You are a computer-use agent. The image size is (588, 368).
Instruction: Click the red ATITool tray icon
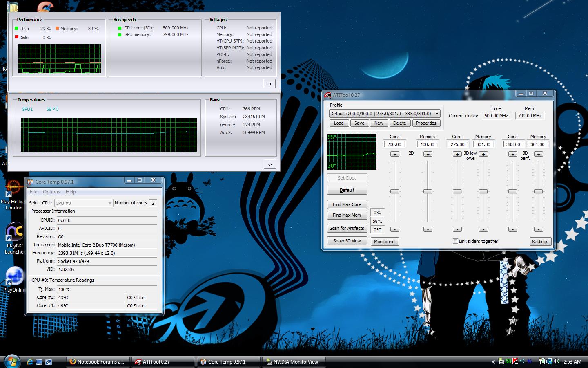coord(515,361)
